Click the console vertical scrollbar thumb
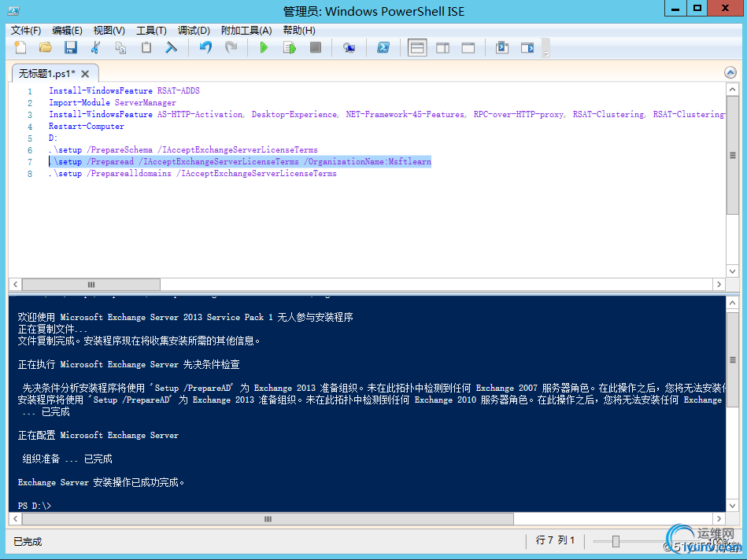Viewport: 747px width, 560px height. click(x=732, y=360)
